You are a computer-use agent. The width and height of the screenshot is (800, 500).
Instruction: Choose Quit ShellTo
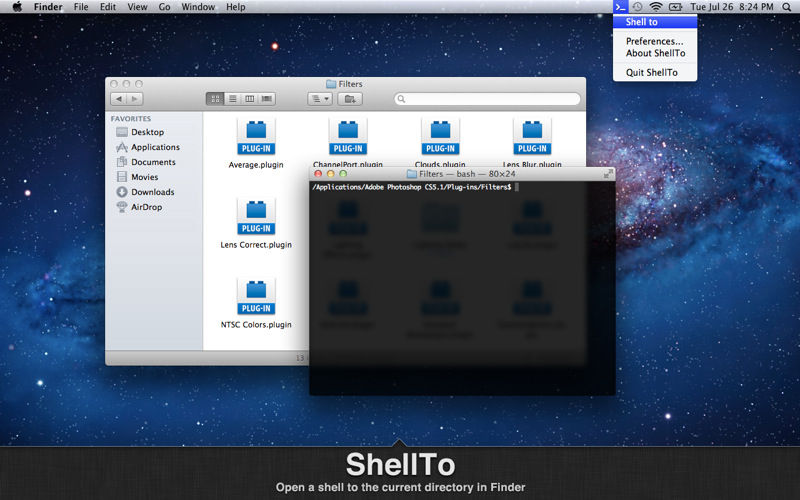[655, 72]
